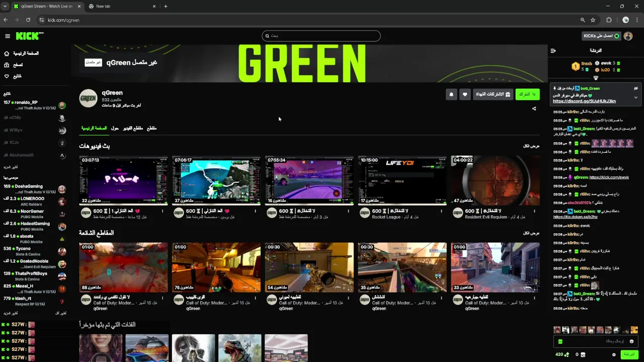Viewport: 644px width, 362px height.
Task: Click Show All for popular clips
Action: [x=531, y=233]
